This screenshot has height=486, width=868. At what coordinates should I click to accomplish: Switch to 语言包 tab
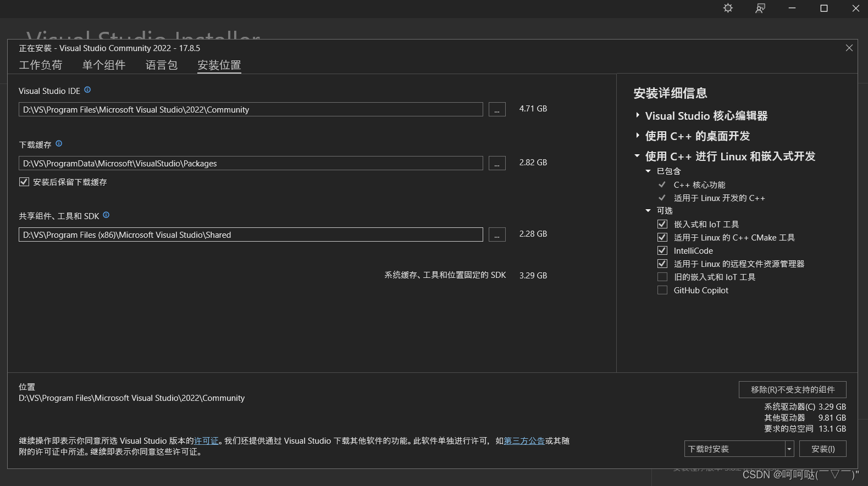(x=162, y=65)
